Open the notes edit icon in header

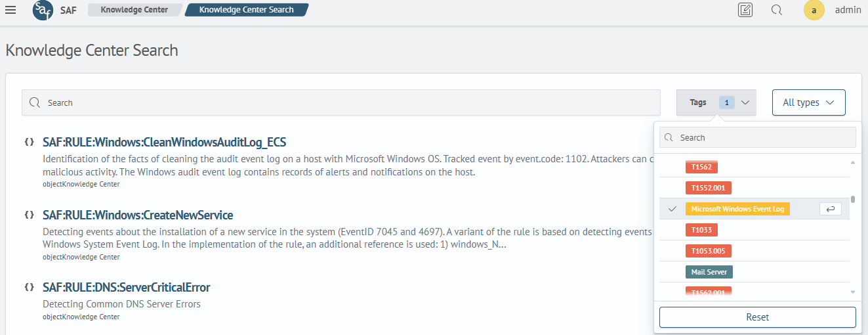pos(745,10)
